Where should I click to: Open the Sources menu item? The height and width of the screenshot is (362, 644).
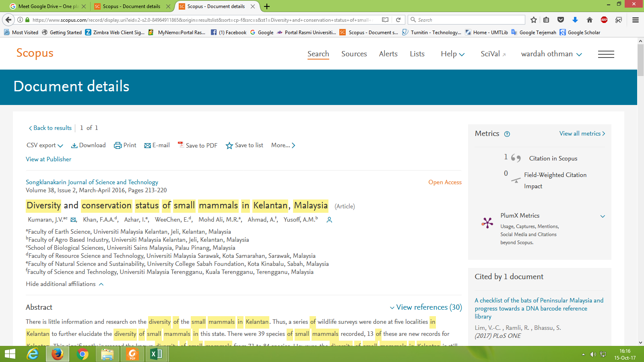(354, 54)
